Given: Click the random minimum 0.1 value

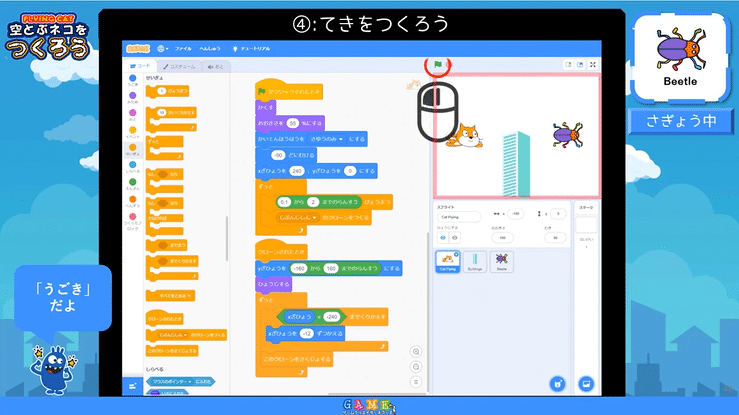Looking at the screenshot, I should [284, 202].
